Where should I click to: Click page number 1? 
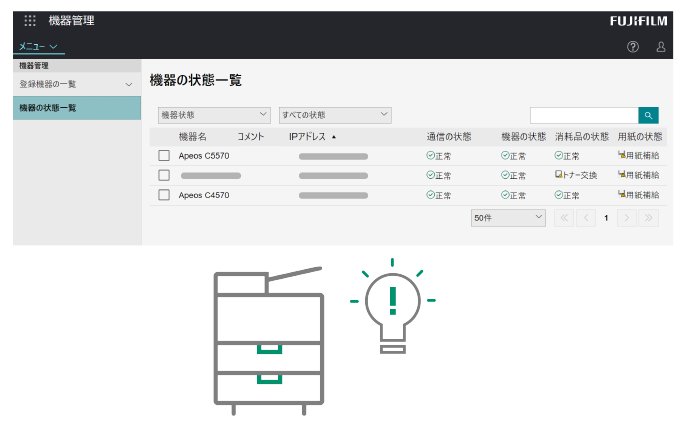click(606, 218)
